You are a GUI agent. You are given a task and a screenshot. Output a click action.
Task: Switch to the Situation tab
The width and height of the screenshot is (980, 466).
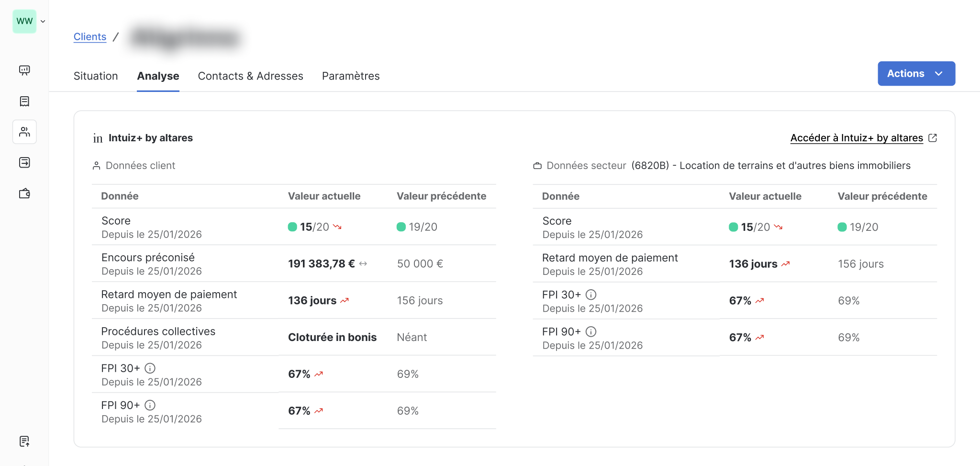95,76
